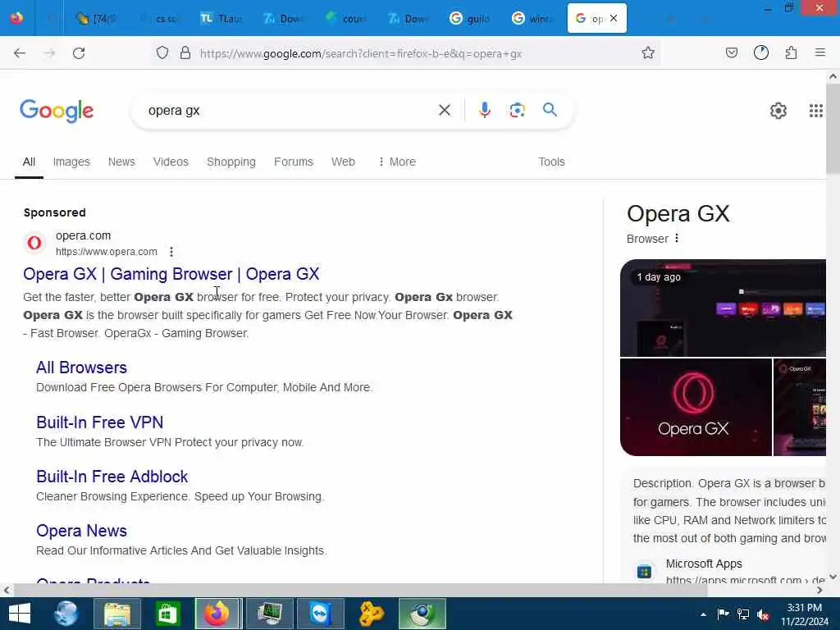Viewport: 840px width, 630px height.
Task: Start voice search with microphone
Action: (x=484, y=111)
